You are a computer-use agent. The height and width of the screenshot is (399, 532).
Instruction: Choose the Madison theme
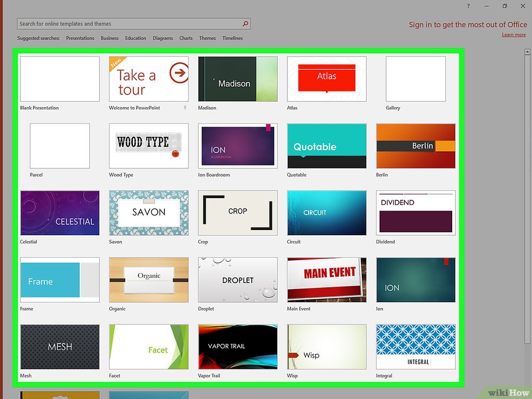click(238, 79)
